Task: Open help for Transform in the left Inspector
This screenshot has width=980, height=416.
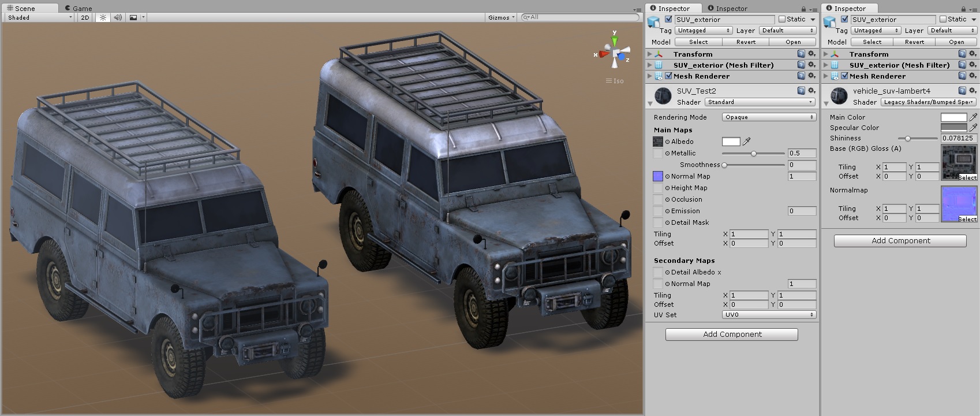Action: [x=801, y=54]
